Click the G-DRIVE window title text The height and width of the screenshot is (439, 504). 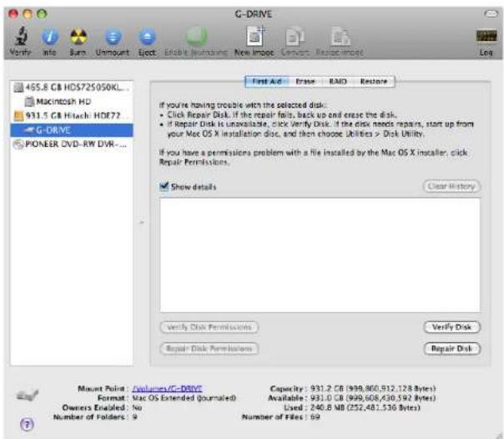[x=254, y=14]
